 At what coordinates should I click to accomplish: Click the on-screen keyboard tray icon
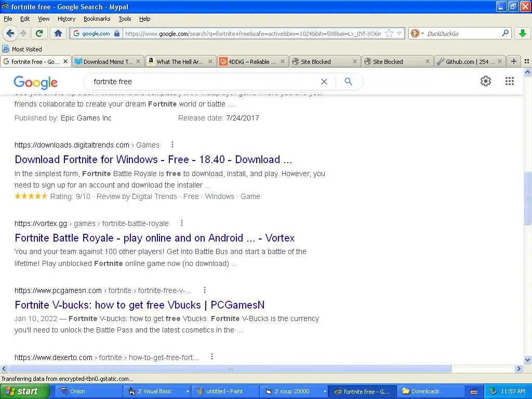474,392
